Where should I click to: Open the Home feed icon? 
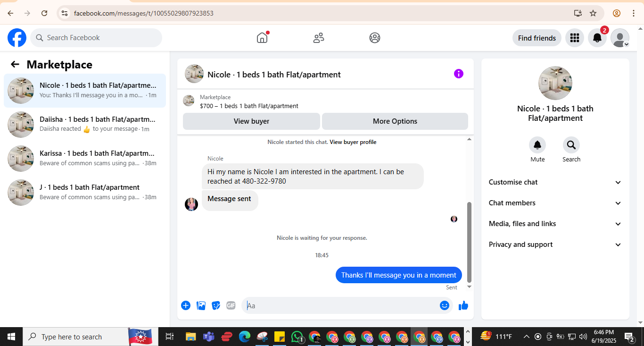point(262,38)
